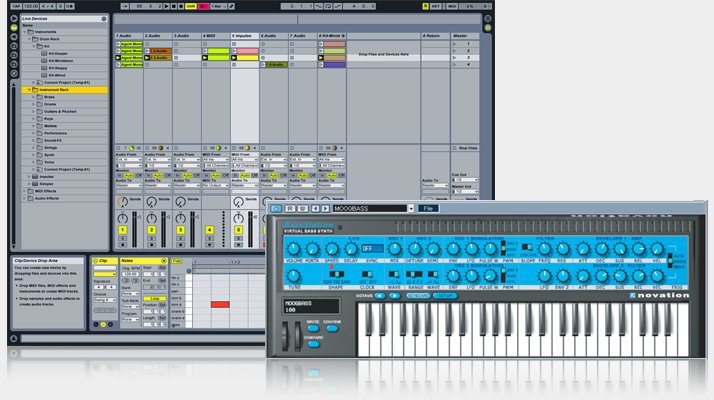The width and height of the screenshot is (714, 400).
Task: Click the FILTER FREQ knob on BassStation
Action: 545,249
